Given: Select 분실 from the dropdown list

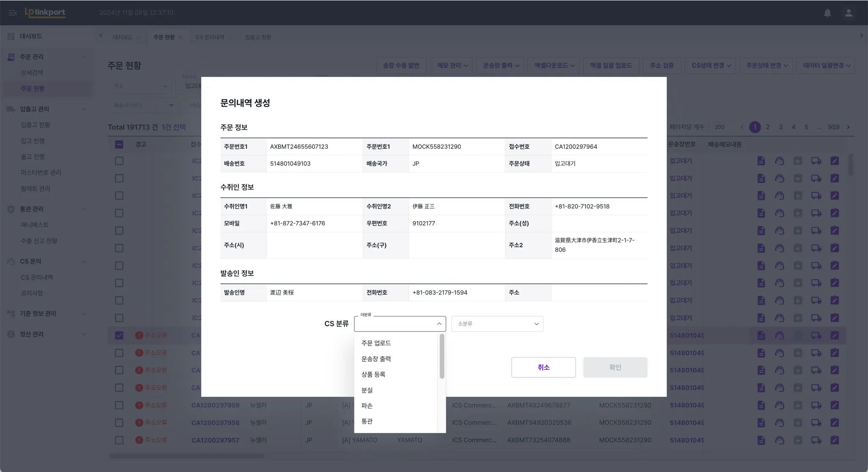Looking at the screenshot, I should (x=367, y=390).
